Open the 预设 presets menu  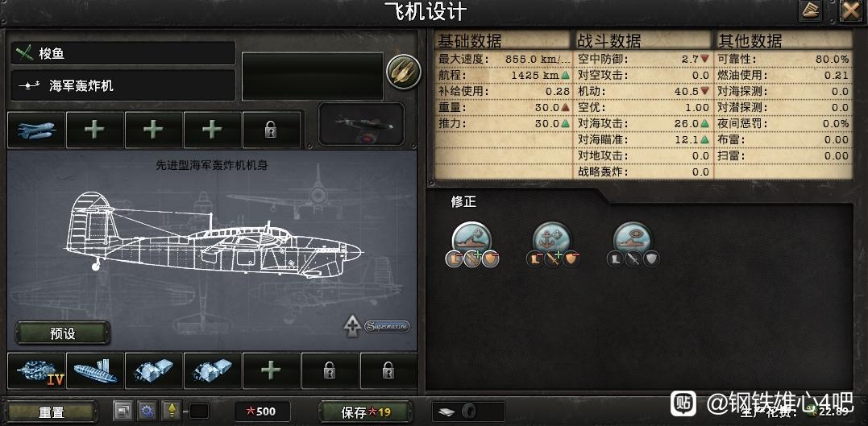click(x=63, y=333)
